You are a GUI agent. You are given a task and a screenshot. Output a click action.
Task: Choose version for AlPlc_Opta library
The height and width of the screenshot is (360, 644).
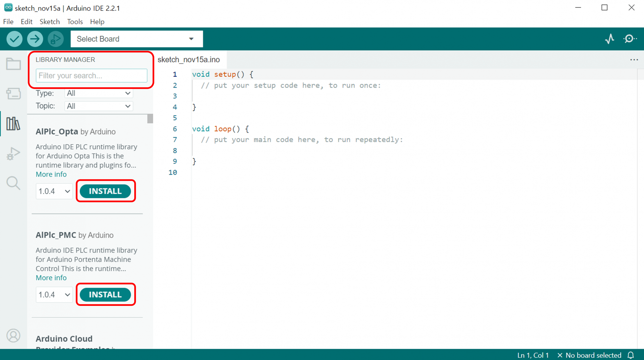click(54, 191)
